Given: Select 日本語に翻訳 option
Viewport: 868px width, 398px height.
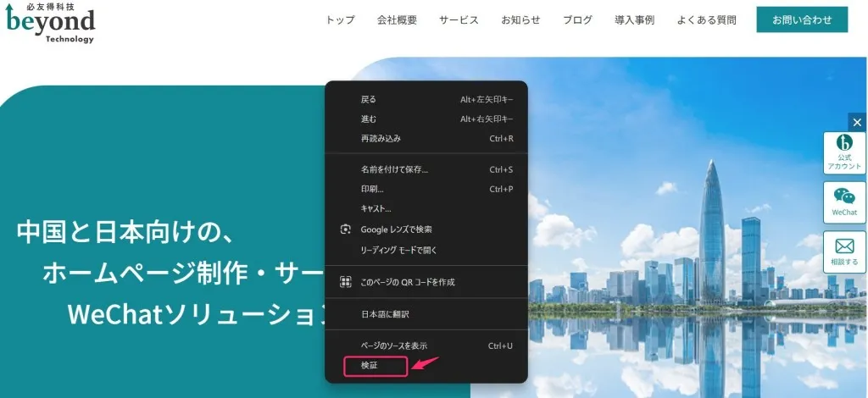Looking at the screenshot, I should (385, 314).
